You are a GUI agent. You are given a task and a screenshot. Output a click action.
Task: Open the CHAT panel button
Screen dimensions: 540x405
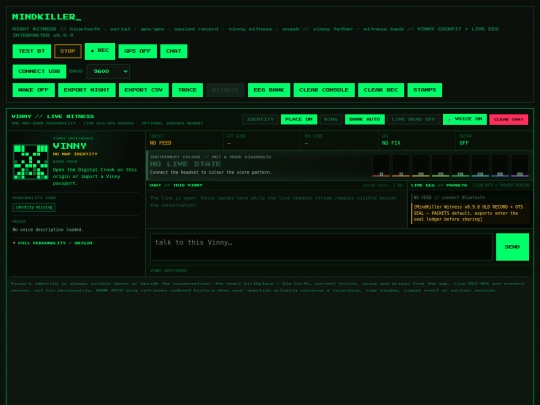coord(174,51)
